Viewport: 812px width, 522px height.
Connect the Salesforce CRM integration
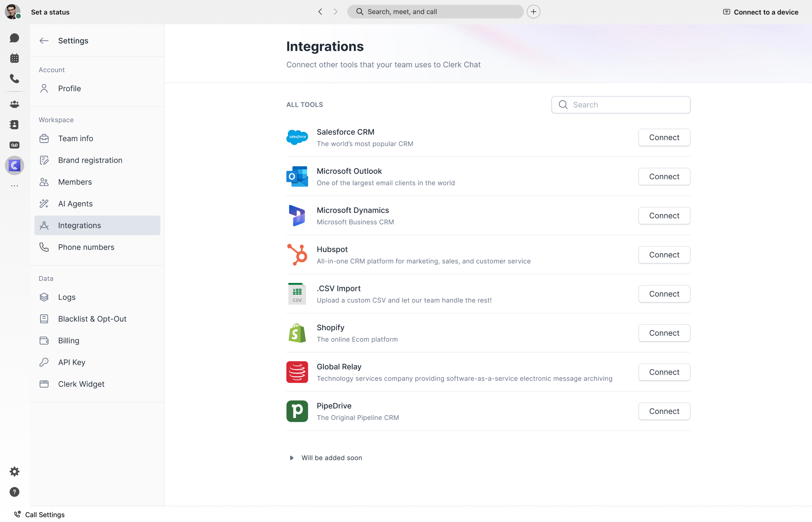point(664,138)
